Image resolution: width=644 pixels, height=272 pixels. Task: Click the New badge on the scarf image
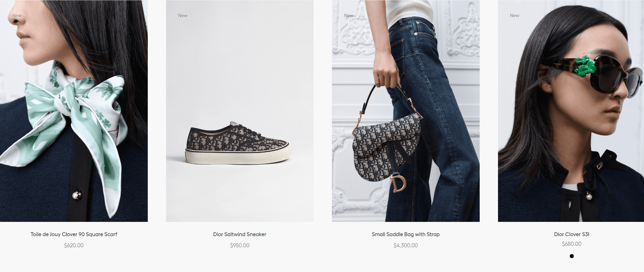(17, 16)
